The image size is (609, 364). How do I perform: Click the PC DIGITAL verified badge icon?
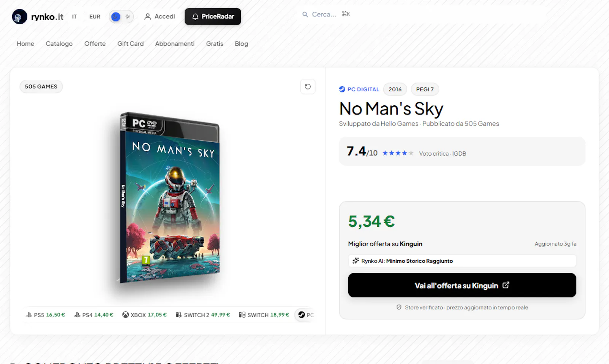[342, 89]
